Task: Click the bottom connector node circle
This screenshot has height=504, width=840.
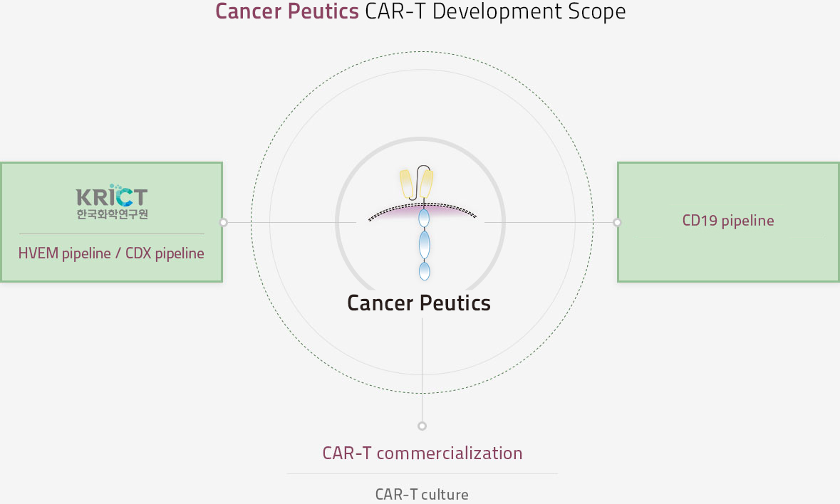Action: (x=422, y=426)
